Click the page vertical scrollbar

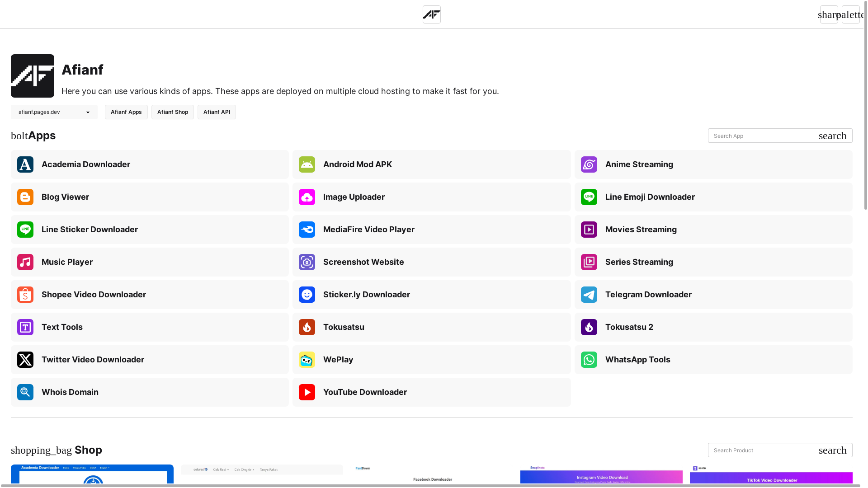[x=866, y=105]
